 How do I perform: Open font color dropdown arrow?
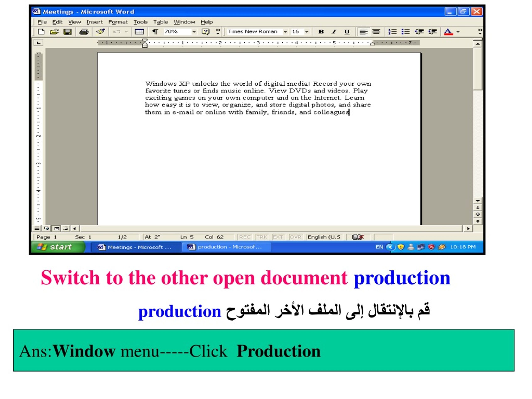point(458,32)
